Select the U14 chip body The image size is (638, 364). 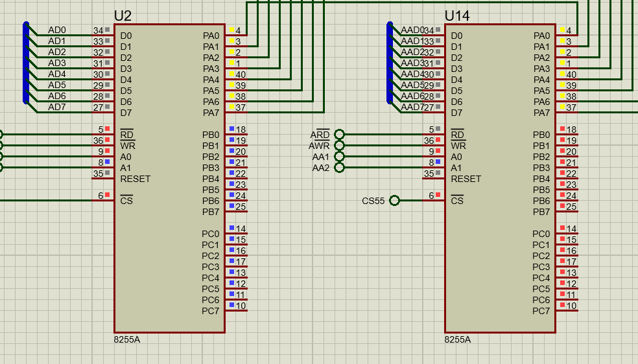[x=500, y=178]
